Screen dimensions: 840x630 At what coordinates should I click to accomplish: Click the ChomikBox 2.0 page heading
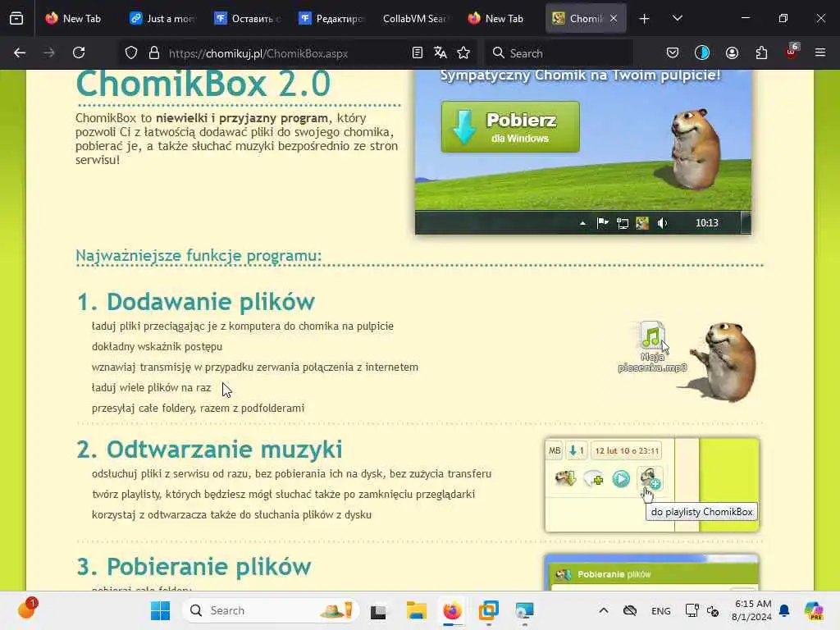[x=203, y=84]
